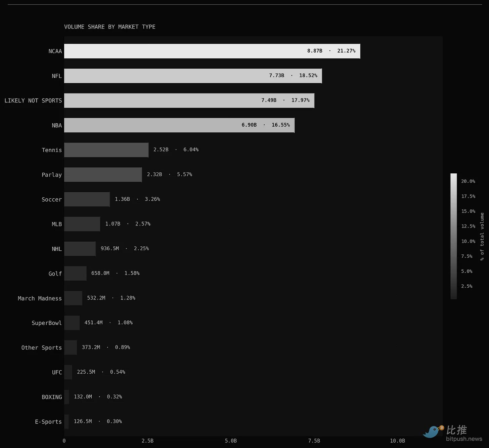Select the Soccer bar
Screen dimensions: 489x448
[87, 199]
